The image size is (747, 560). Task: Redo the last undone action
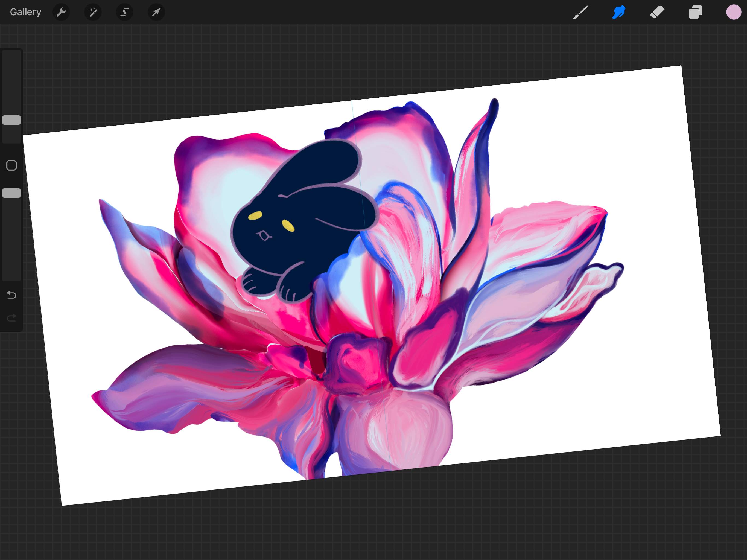[11, 317]
